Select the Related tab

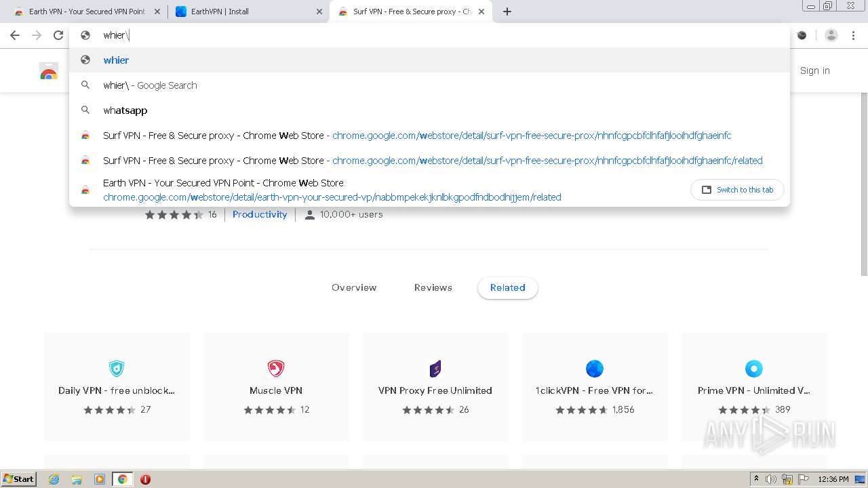coord(508,287)
